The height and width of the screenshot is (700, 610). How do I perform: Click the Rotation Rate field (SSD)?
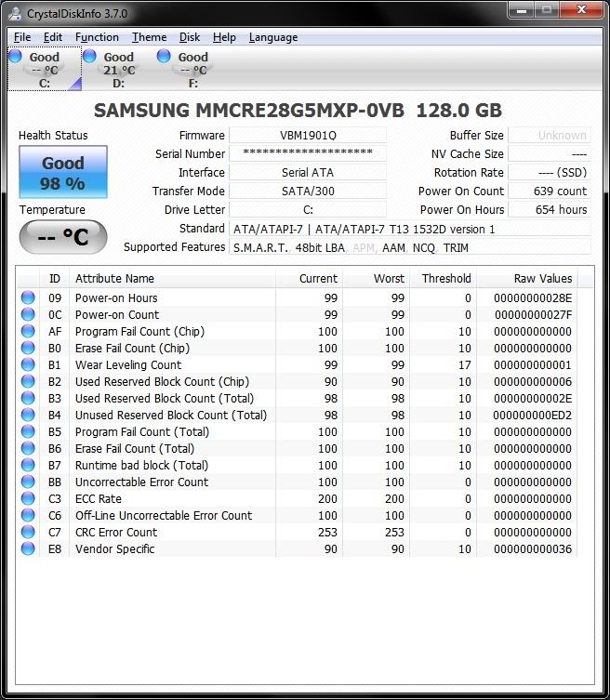(x=550, y=173)
